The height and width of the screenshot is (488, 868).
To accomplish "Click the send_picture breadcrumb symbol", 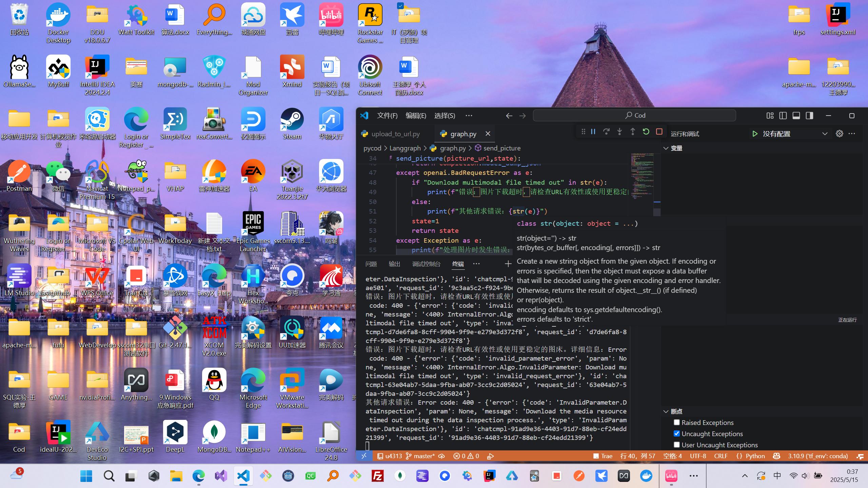I will pos(498,148).
